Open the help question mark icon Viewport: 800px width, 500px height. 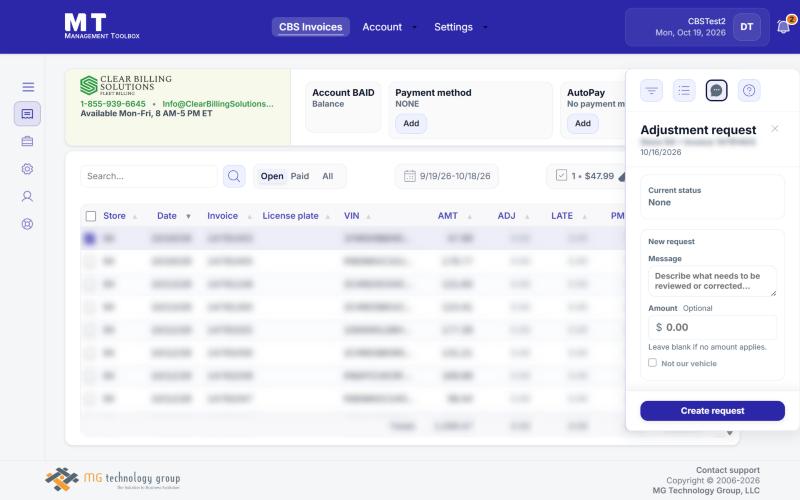749,91
